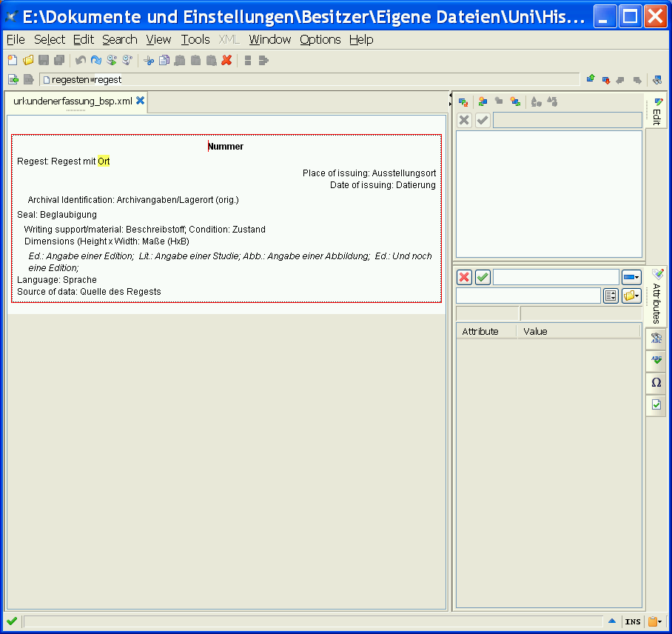This screenshot has width=672, height=634.
Task: Click the Wrap icon in Edit panel
Action: (x=552, y=101)
